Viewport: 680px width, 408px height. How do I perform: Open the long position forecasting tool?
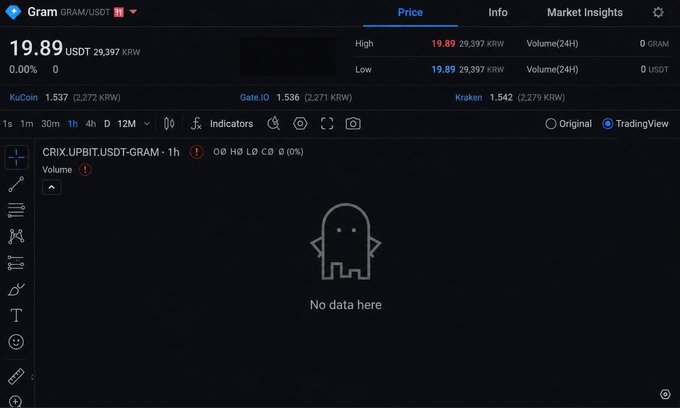pos(16,263)
